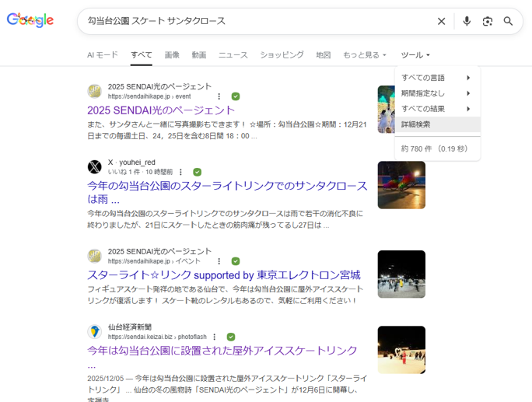Expand the すべての言語 filter submenu
The height and width of the screenshot is (402, 532).
click(x=437, y=78)
